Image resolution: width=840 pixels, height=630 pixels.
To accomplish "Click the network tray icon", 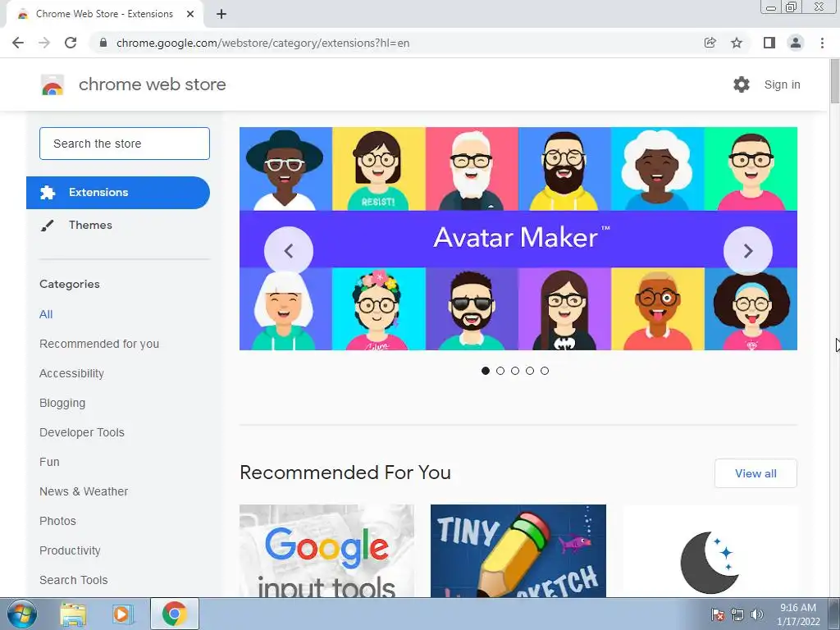I will tap(737, 614).
